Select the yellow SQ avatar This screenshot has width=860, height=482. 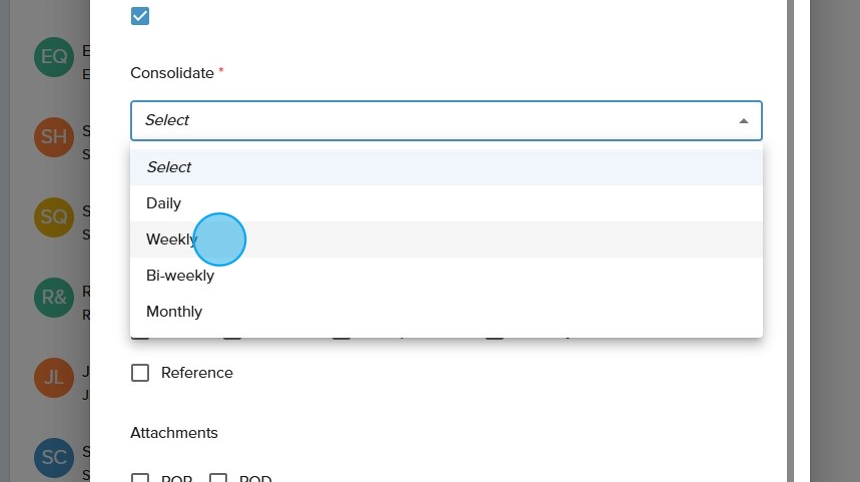(53, 217)
